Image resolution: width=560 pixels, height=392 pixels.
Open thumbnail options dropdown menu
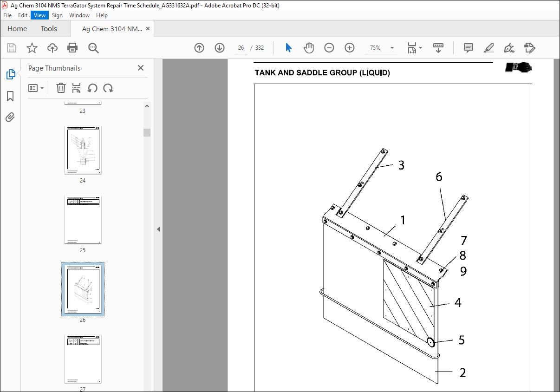point(36,88)
